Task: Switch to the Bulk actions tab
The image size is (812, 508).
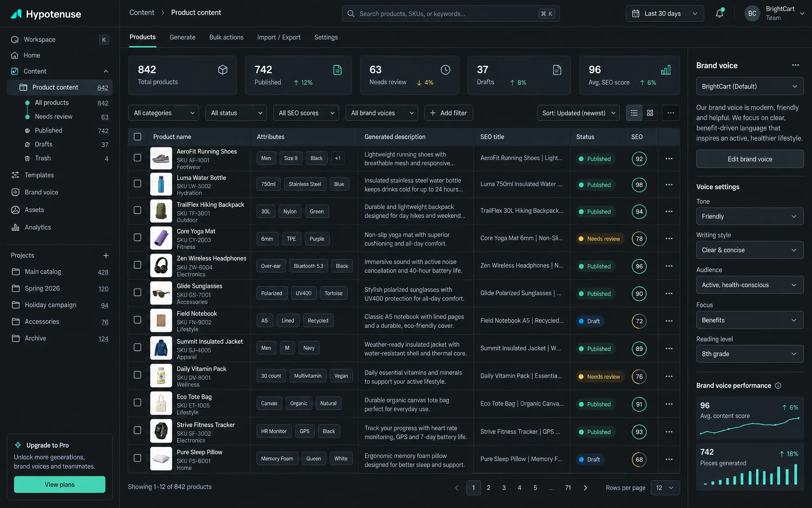Action: [226, 37]
